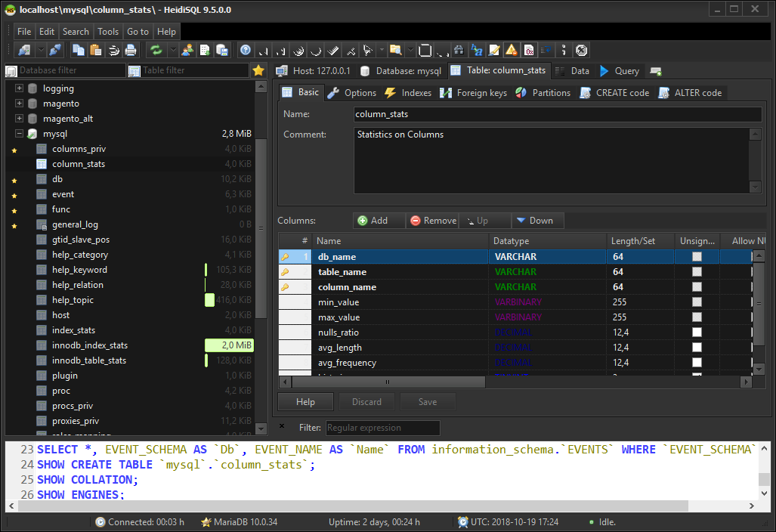
Task: Click the Database filter field
Action: coord(66,70)
